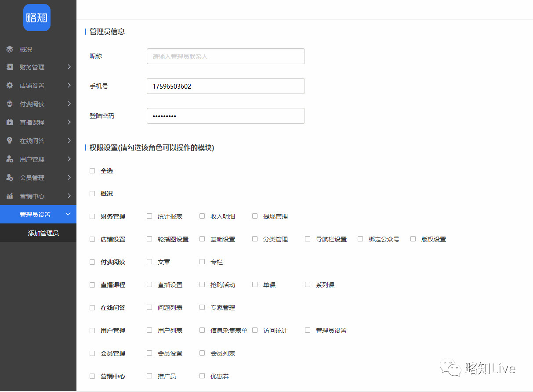The image size is (533, 392).
Task: Expand the 营销中心 menu chevron
Action: pos(69,196)
